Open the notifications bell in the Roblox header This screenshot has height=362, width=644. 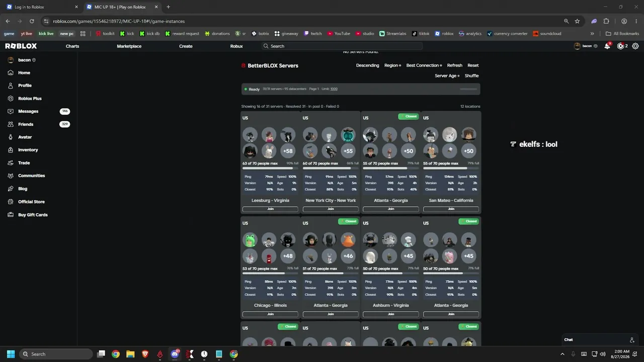607,46
